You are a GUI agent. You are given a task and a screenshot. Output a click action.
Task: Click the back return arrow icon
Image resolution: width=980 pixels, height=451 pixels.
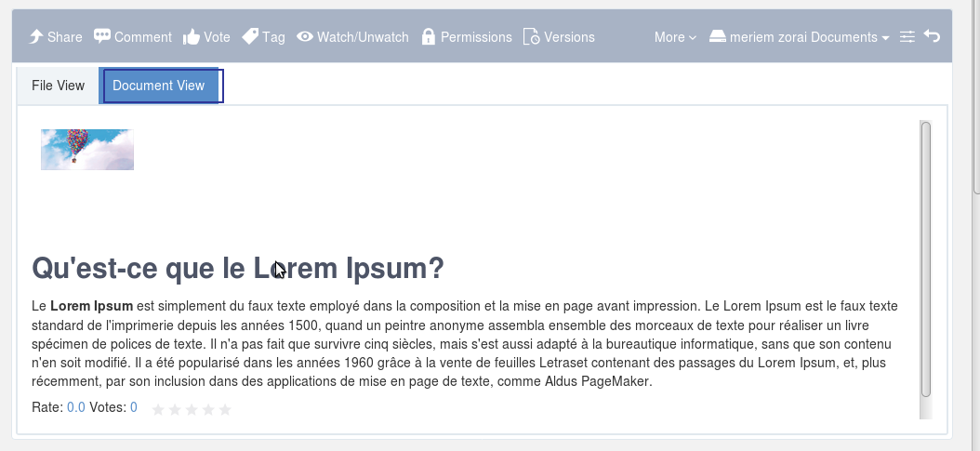(x=932, y=36)
